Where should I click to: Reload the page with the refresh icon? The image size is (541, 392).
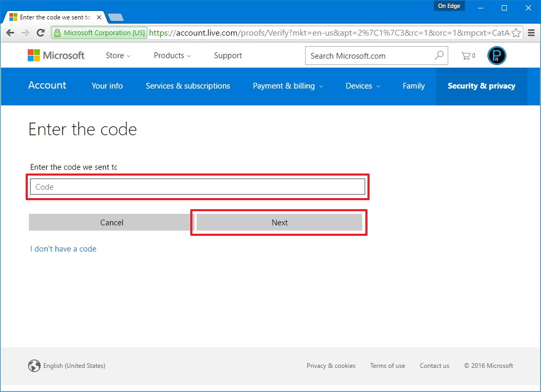tap(40, 32)
